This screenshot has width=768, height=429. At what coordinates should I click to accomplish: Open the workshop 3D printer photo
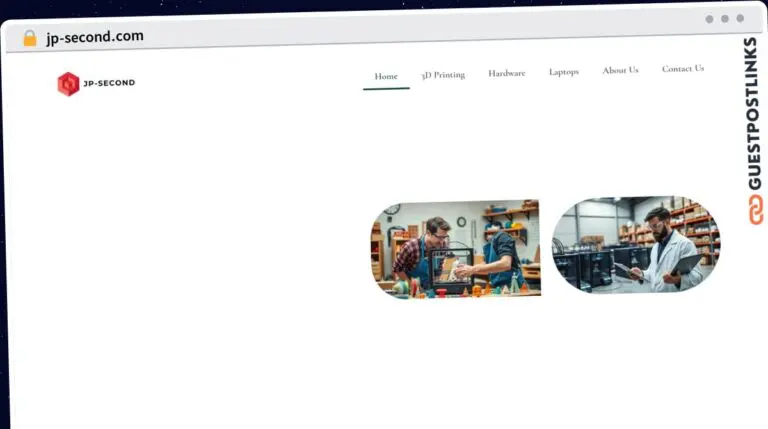coord(456,248)
